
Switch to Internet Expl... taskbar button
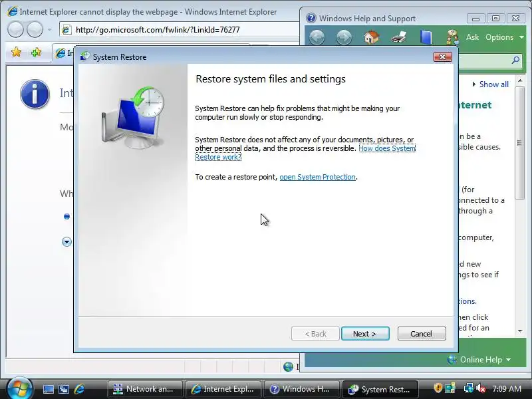click(223, 389)
